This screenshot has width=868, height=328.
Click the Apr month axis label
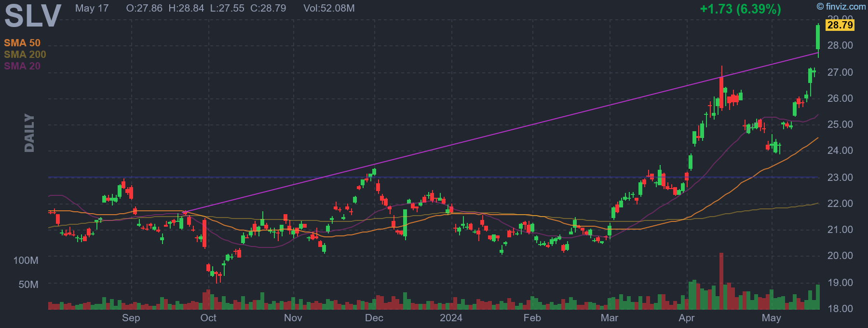(687, 318)
